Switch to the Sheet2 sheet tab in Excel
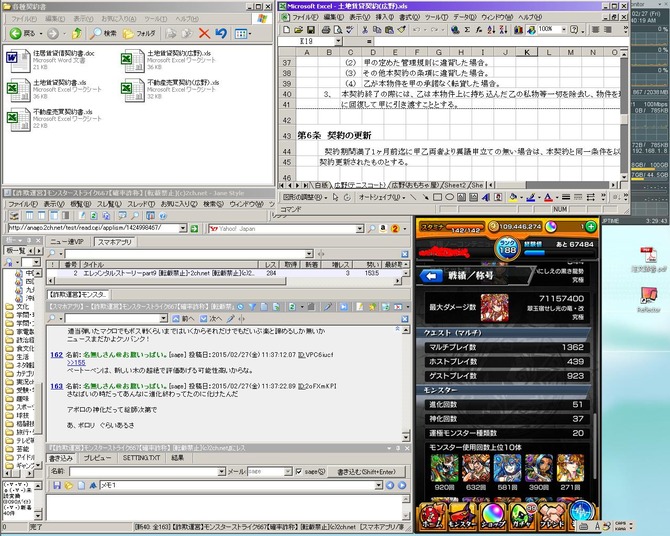The image size is (670, 536). [454, 185]
